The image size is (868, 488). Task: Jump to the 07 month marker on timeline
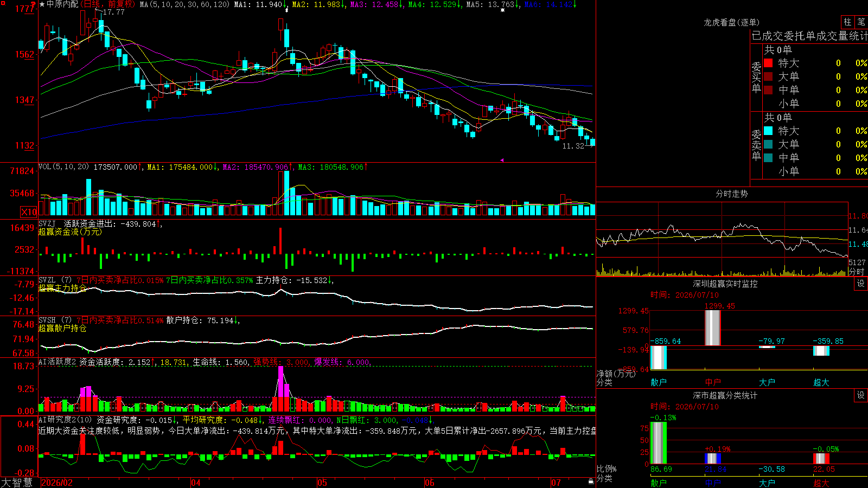click(556, 483)
